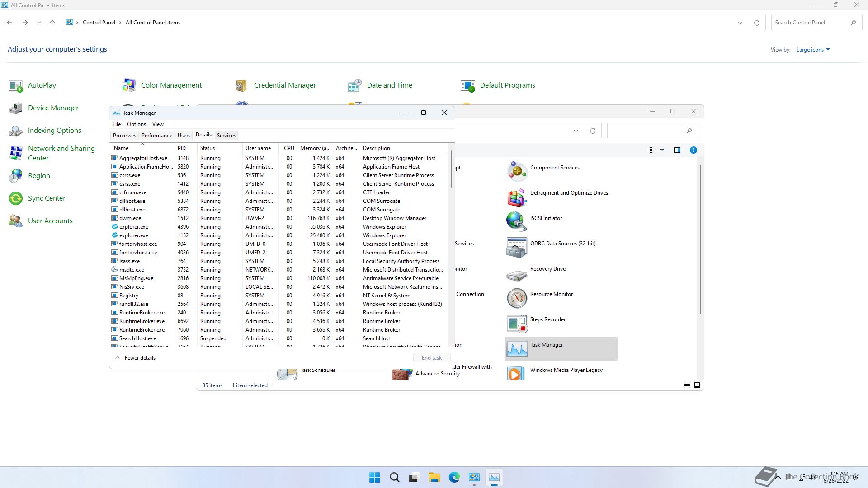Open taskbar Search
The height and width of the screenshot is (488, 868).
click(x=394, y=477)
